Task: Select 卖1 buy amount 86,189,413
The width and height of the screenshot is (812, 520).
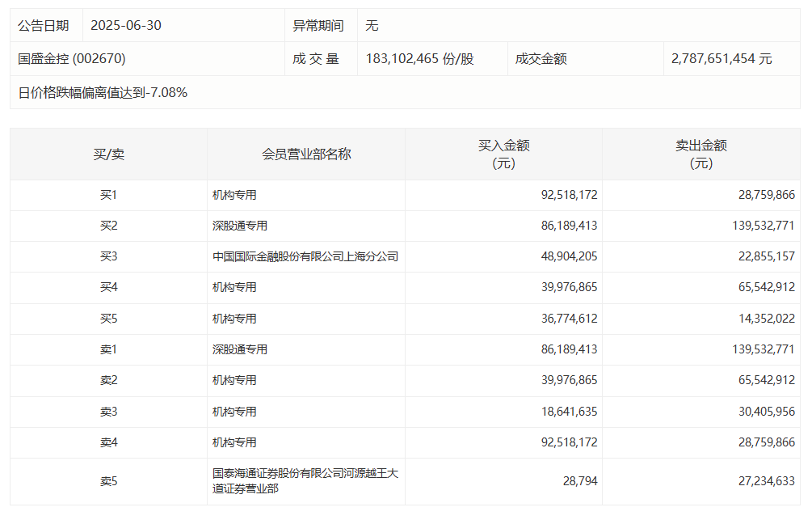Action: point(569,349)
